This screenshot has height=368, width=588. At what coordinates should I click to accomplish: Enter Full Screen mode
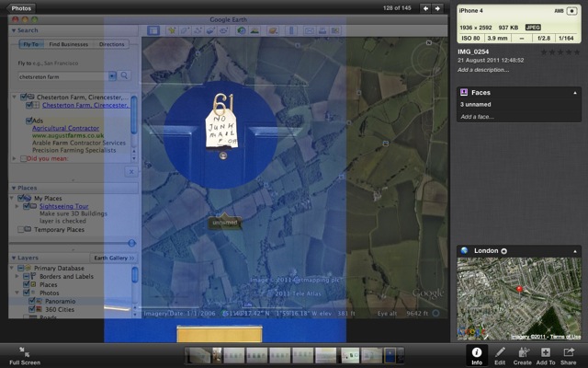(x=25, y=356)
